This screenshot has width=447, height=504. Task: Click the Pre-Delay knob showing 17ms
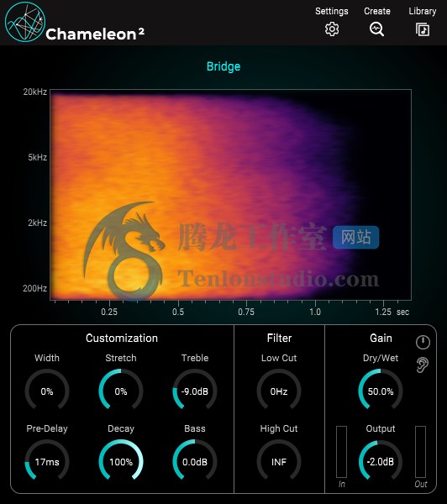pyautogui.click(x=47, y=461)
